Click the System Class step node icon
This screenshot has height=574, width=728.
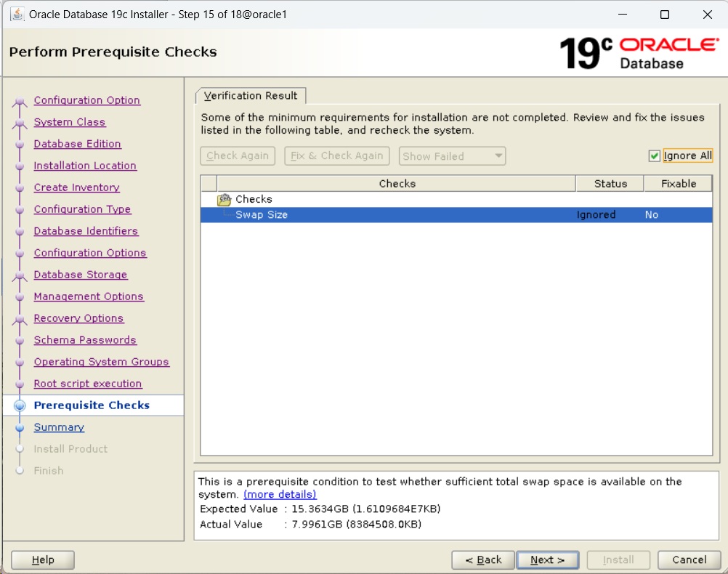click(x=20, y=123)
